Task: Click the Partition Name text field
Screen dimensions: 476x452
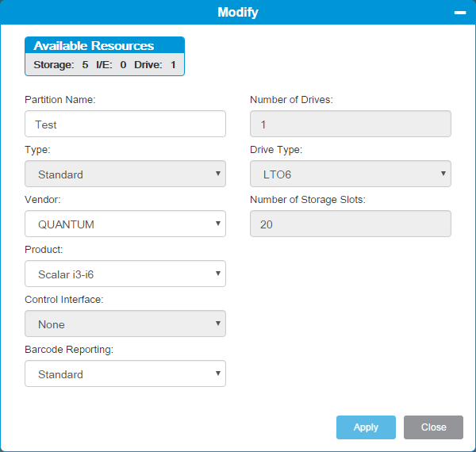Action: pos(125,124)
